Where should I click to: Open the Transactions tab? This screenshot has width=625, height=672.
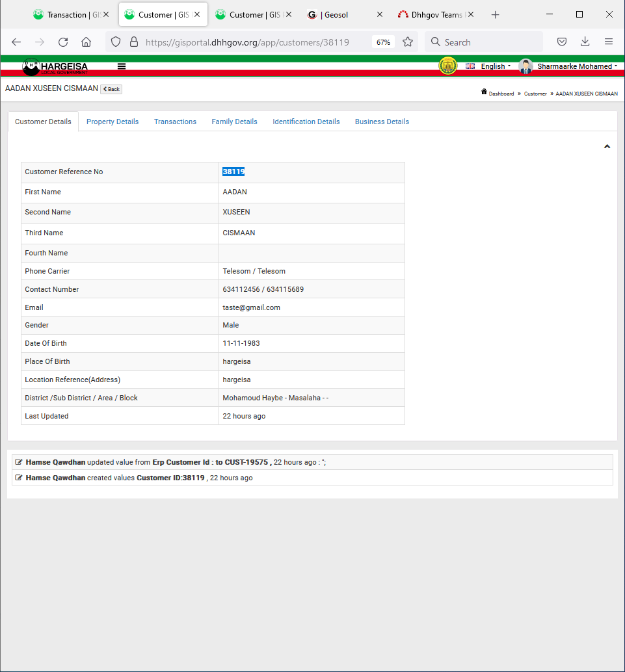tap(175, 122)
